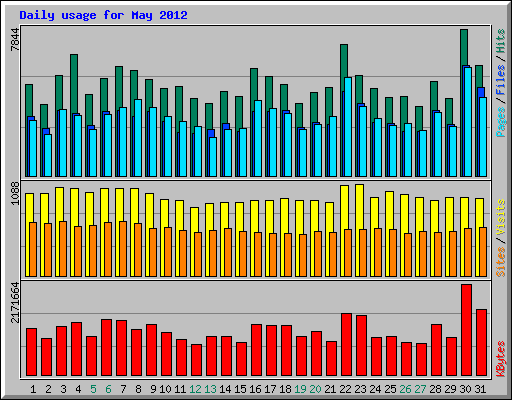
Task: Click green weekend day label 20
Action: pyautogui.click(x=315, y=389)
